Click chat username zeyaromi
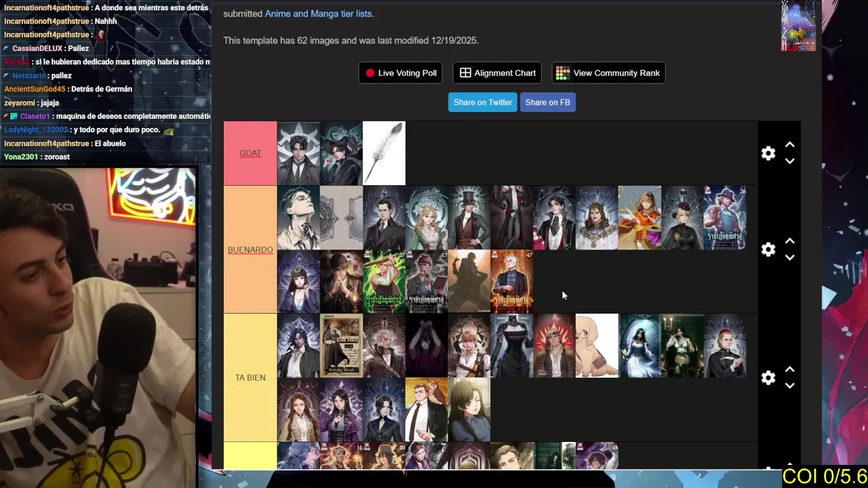Viewport: 868px width, 488px height. click(x=20, y=102)
